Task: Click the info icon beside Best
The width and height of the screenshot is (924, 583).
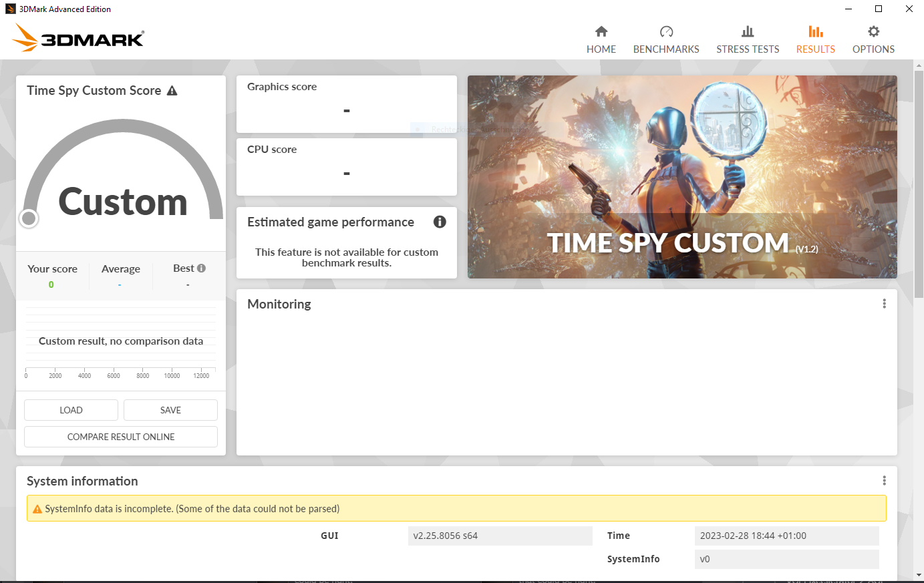Action: point(201,268)
